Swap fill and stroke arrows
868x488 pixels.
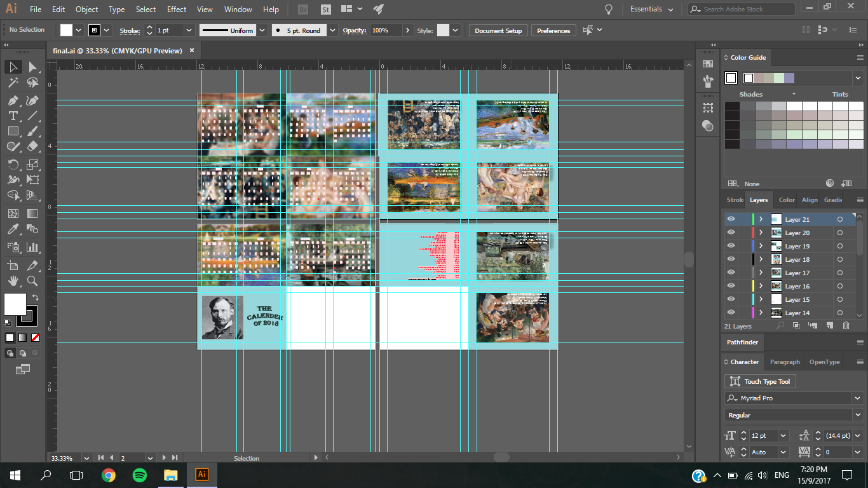coord(36,297)
